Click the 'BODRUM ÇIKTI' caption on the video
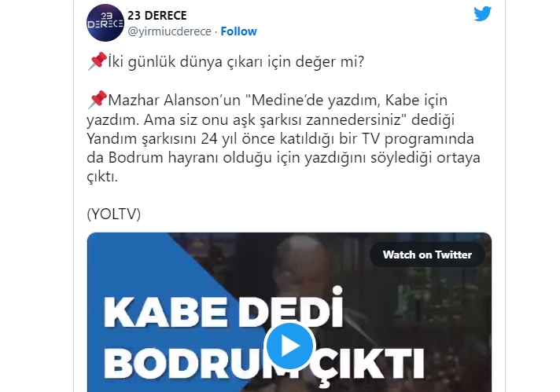Viewport: 560px width, 392px height. click(264, 365)
